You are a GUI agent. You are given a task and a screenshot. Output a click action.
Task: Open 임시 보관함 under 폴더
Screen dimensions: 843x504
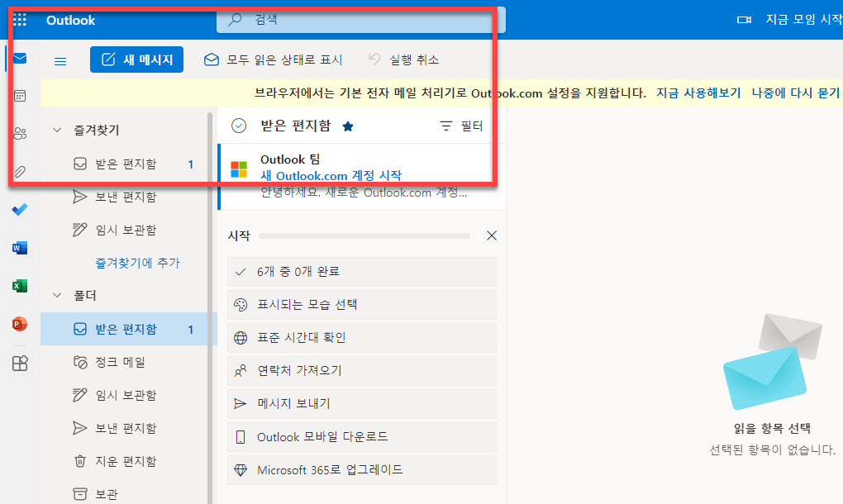click(129, 395)
